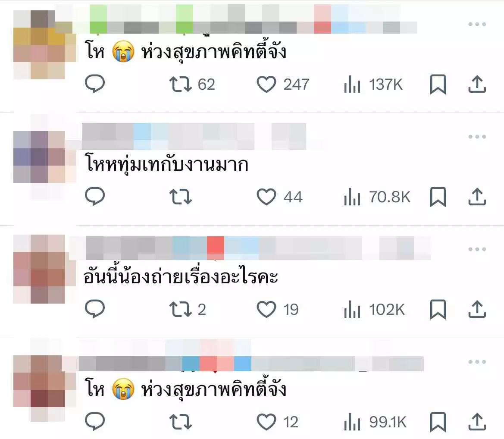Open the tweet reading โหหทุ่มเทกับงานมาก
Screen dimensions: 504x439
[166, 164]
